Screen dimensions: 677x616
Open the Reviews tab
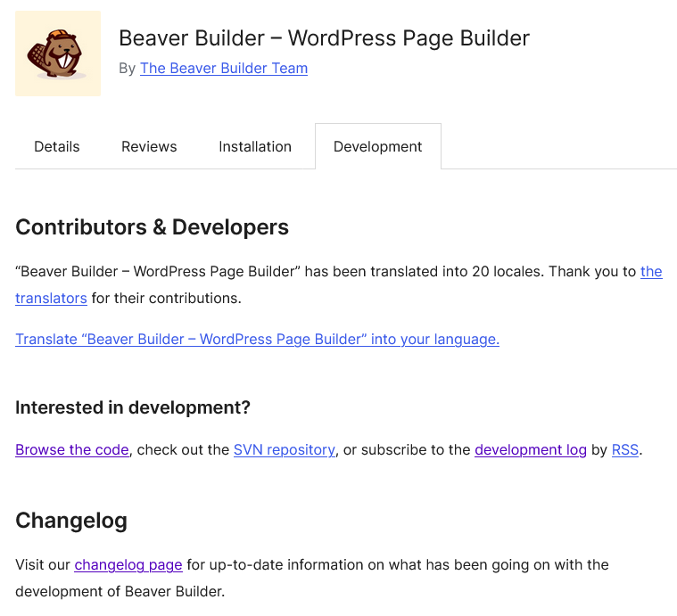pyautogui.click(x=149, y=147)
